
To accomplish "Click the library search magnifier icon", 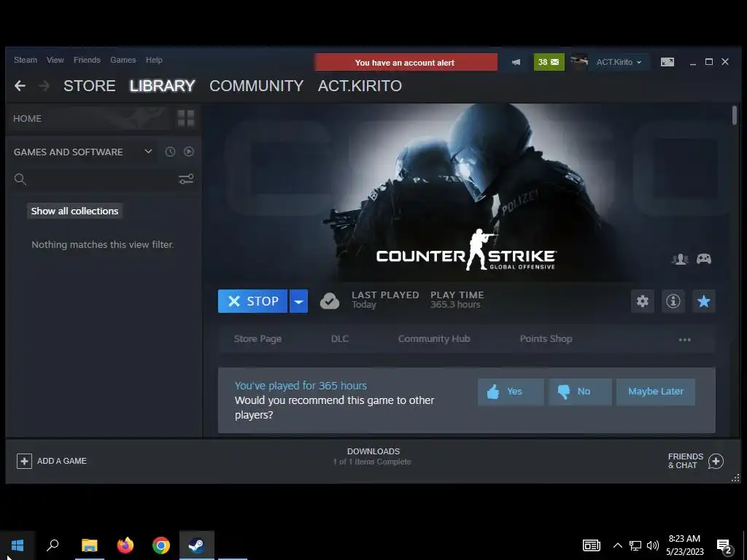I will click(20, 179).
